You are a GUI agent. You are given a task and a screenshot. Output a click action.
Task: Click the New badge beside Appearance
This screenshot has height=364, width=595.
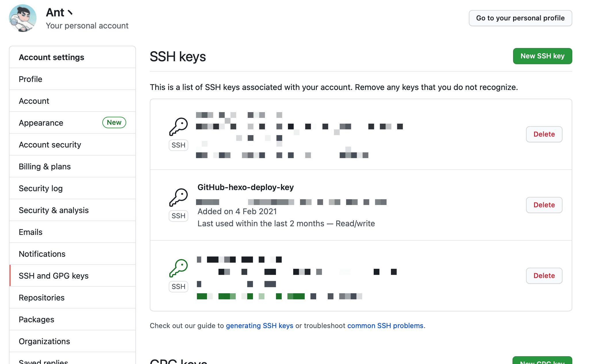click(x=114, y=122)
